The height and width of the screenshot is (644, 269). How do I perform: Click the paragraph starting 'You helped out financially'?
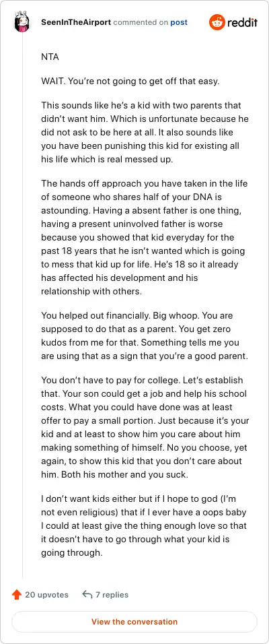tap(145, 336)
